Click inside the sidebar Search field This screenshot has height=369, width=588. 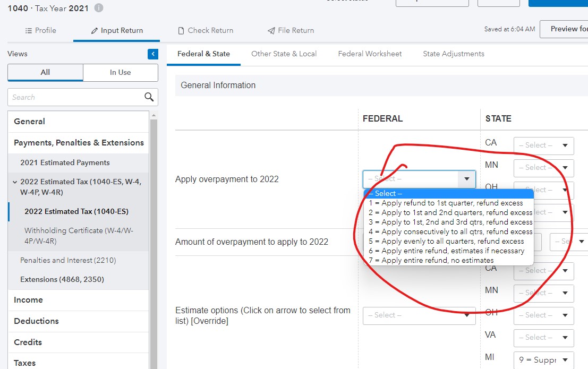tap(74, 97)
